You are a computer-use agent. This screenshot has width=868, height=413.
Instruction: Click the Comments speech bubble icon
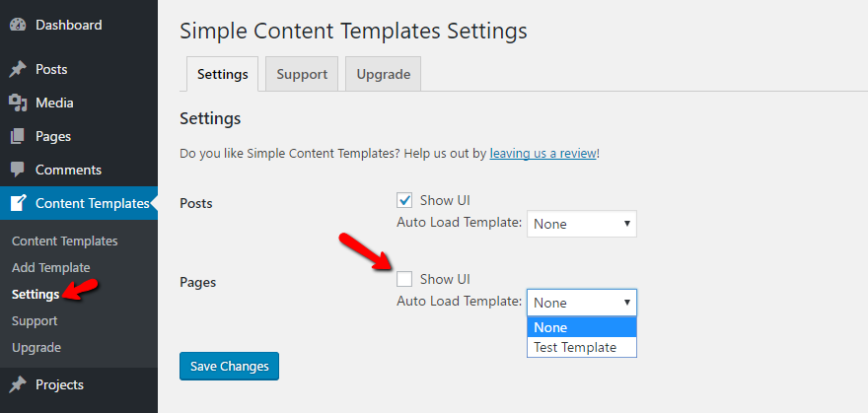pos(18,170)
